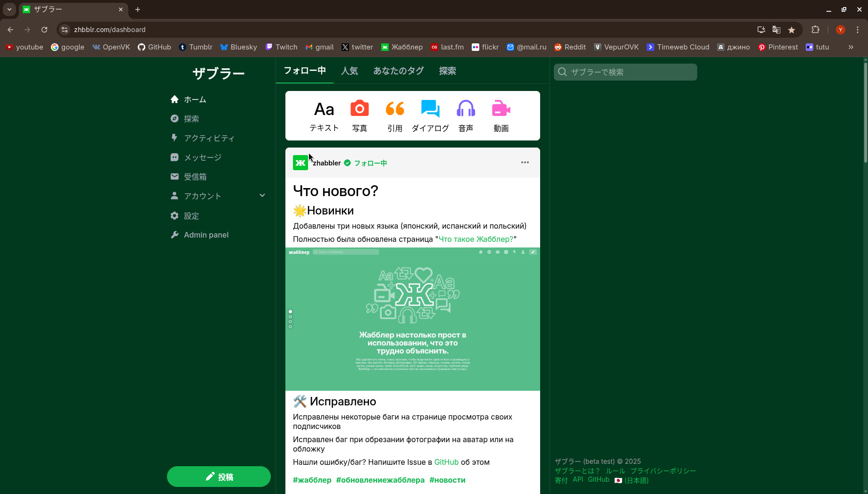Switch to the 人気 tab
The width and height of the screenshot is (868, 494).
click(350, 71)
